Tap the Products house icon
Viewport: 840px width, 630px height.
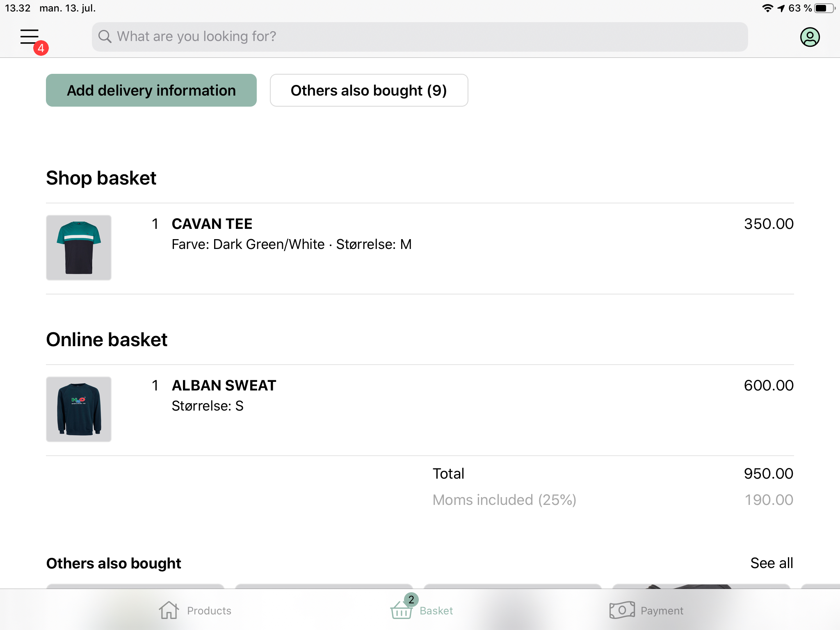[169, 610]
